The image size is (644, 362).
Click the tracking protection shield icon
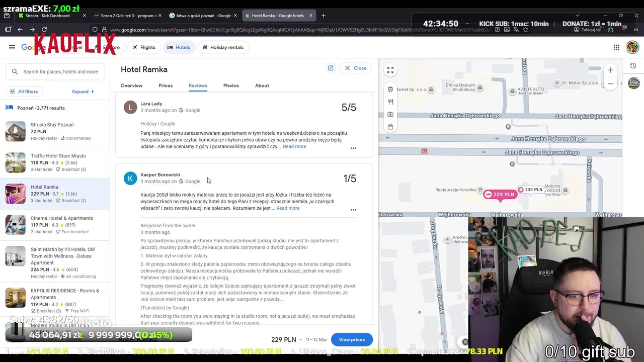pyautogui.click(x=95, y=30)
